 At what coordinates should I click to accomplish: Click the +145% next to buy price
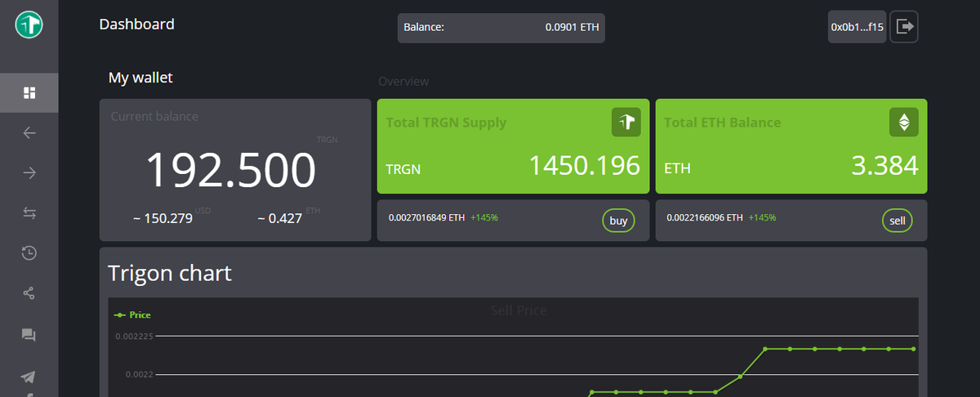tap(484, 218)
